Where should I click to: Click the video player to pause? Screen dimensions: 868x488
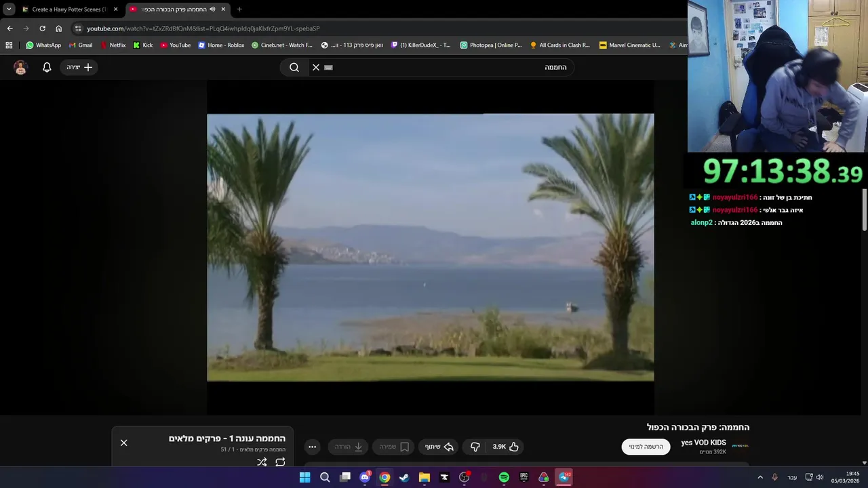pos(430,247)
